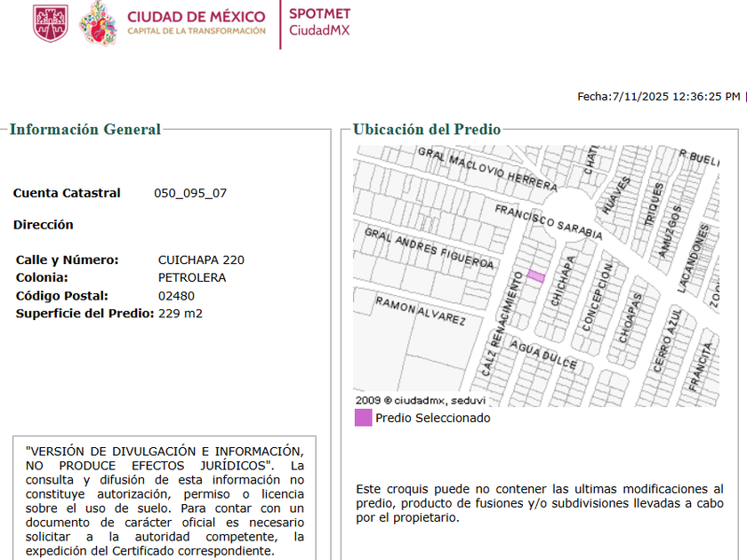This screenshot has width=747, height=560.
Task: Click the AMUZGOS street label on map
Action: pyautogui.click(x=670, y=232)
